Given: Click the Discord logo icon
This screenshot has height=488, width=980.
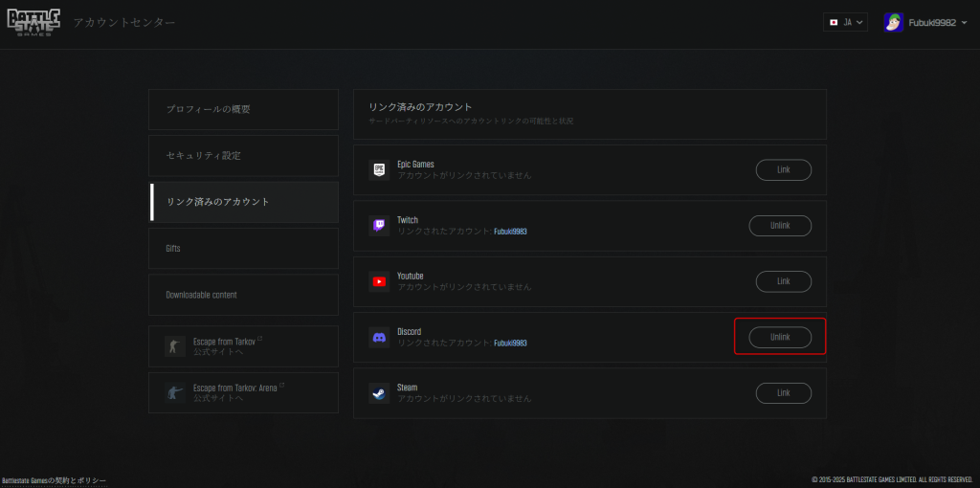Looking at the screenshot, I should (379, 338).
